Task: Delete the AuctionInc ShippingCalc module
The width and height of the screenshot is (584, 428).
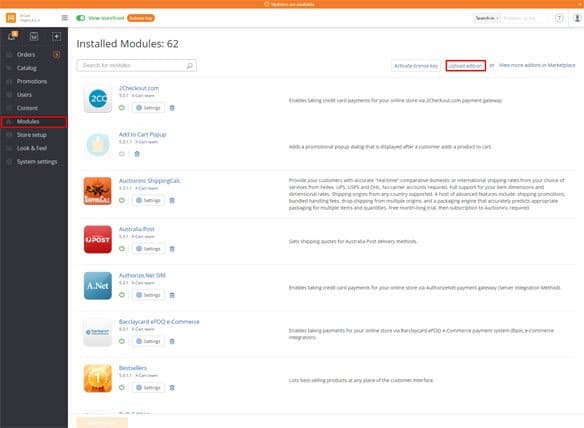Action: 172,200
